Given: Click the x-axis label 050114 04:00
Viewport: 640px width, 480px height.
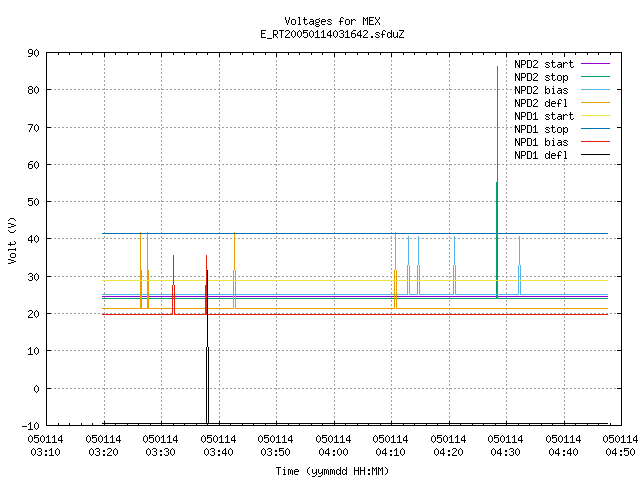Looking at the screenshot, I should click(334, 446).
